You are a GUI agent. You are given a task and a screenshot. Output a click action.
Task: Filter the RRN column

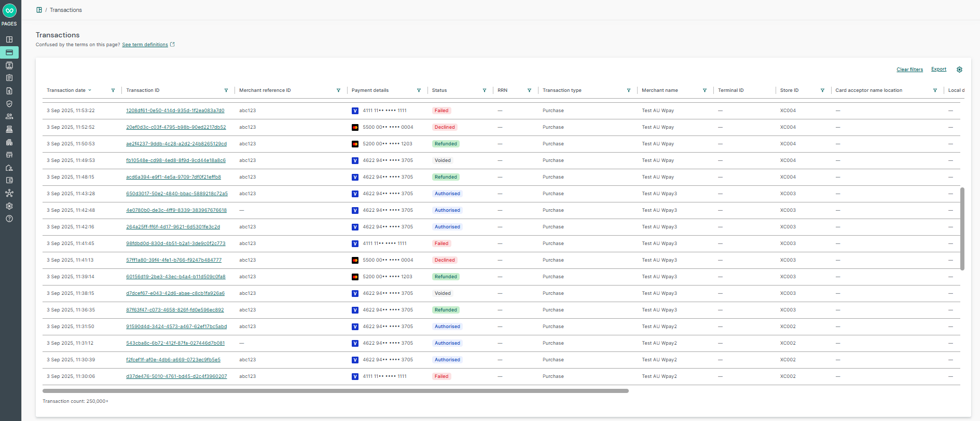tap(529, 90)
